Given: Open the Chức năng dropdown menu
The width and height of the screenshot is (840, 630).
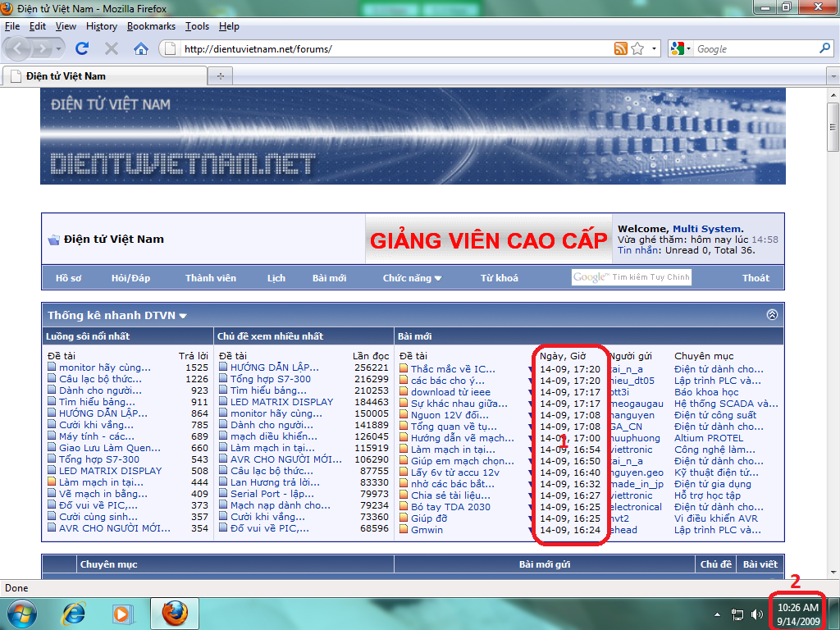Looking at the screenshot, I should pyautogui.click(x=412, y=278).
